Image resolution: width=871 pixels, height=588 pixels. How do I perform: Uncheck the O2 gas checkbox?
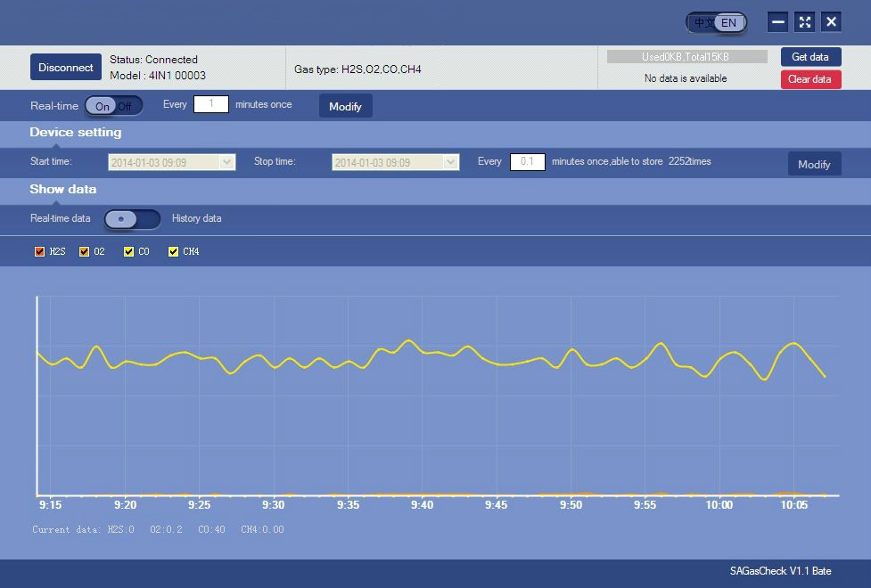click(85, 252)
